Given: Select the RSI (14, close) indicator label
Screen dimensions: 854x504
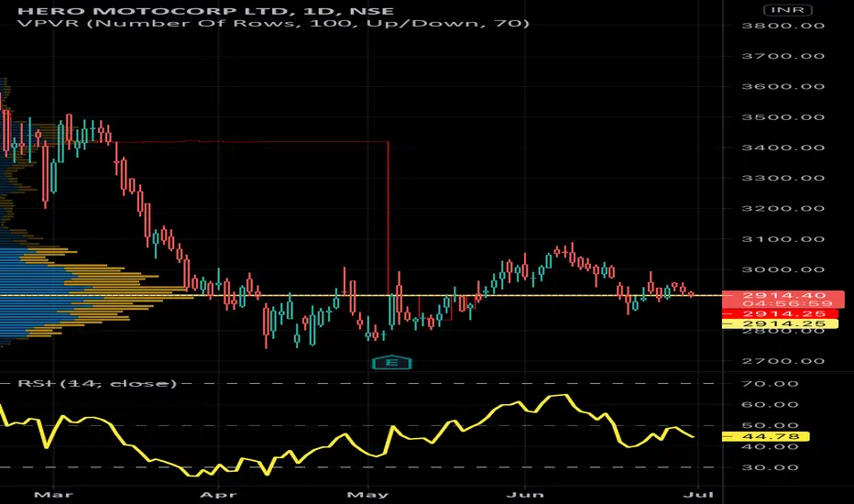Looking at the screenshot, I should tap(97, 384).
